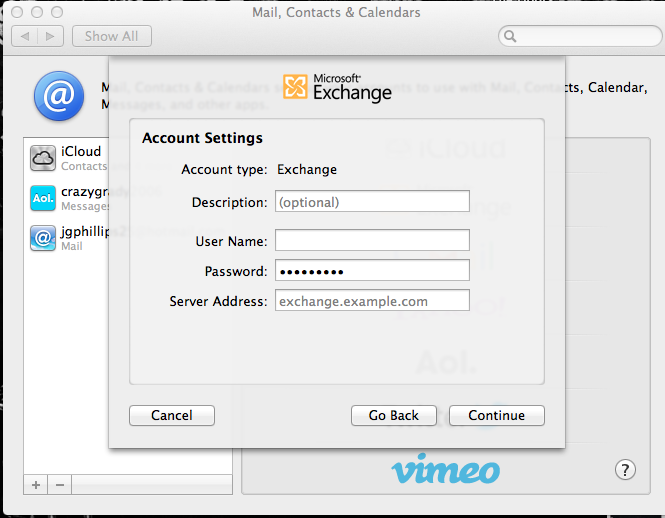Go back with the left arrow button
This screenshot has height=518, width=665.
point(25,36)
